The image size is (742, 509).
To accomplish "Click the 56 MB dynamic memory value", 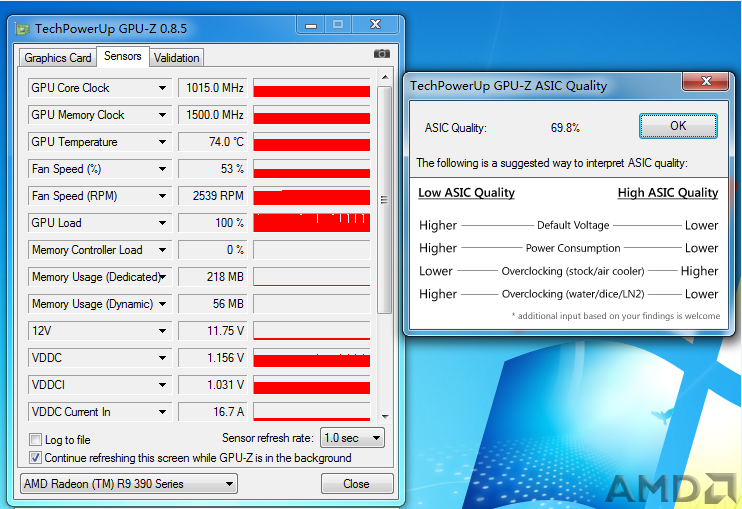I will tap(212, 304).
